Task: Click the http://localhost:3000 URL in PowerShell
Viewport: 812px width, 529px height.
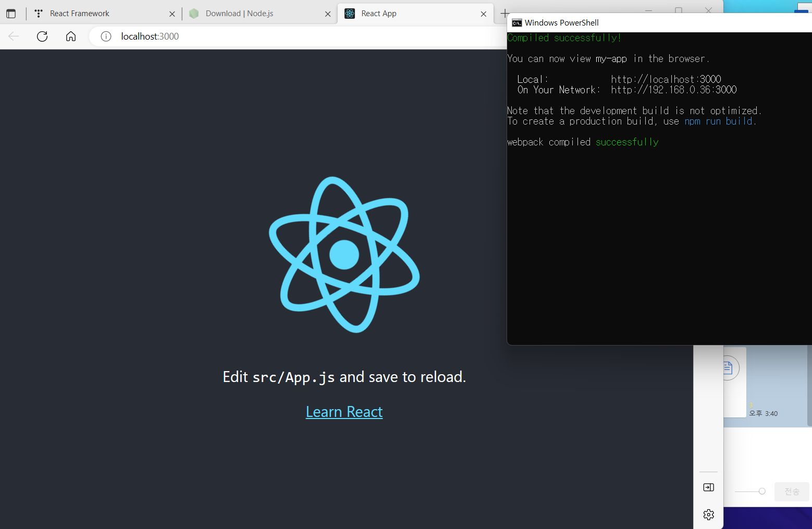Action: click(666, 79)
